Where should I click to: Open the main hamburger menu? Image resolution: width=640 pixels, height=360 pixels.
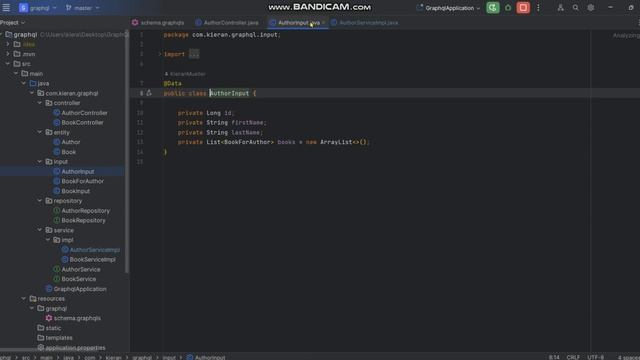6,8
